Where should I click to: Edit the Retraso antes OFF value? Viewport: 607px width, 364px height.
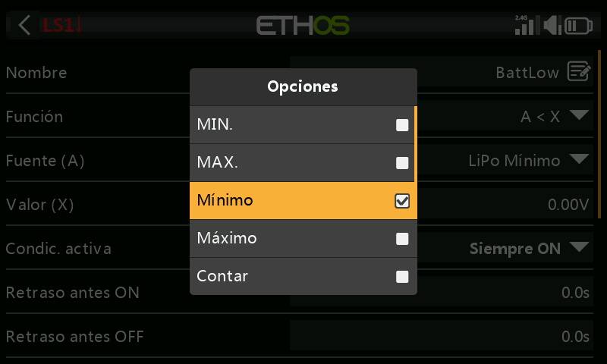point(442,336)
